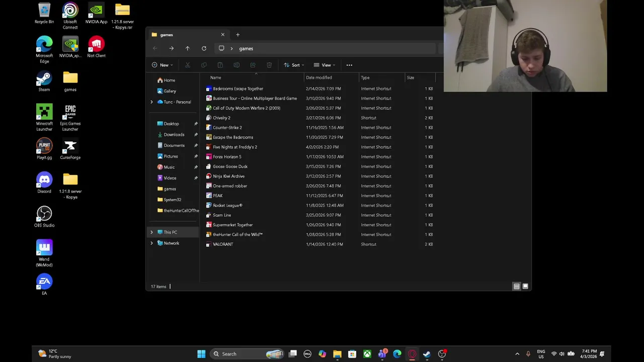Select the Wand (WeMod) desktop icon
Viewport: 644px width, 362px height.
(44, 253)
